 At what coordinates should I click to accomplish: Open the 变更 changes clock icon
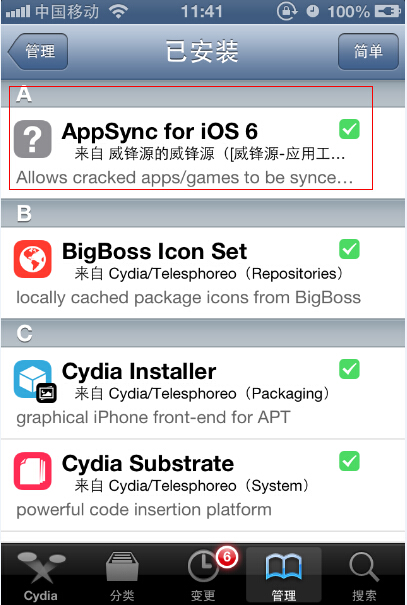203,566
